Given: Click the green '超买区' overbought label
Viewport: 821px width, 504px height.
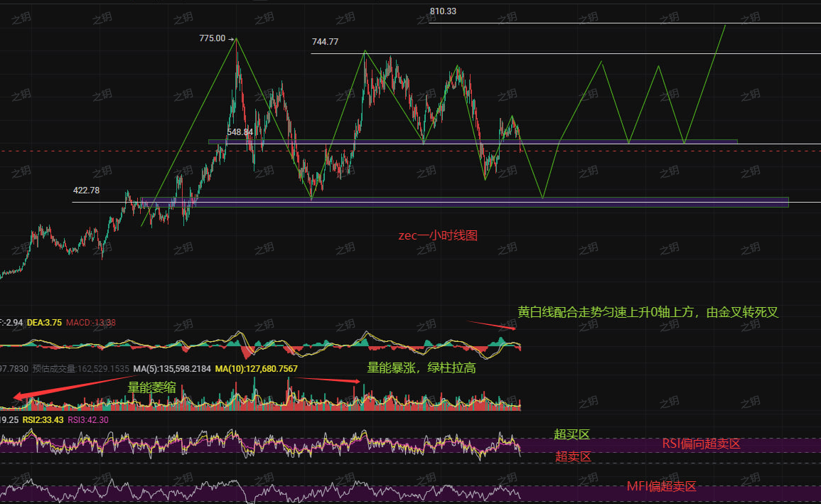Looking at the screenshot, I should [572, 434].
